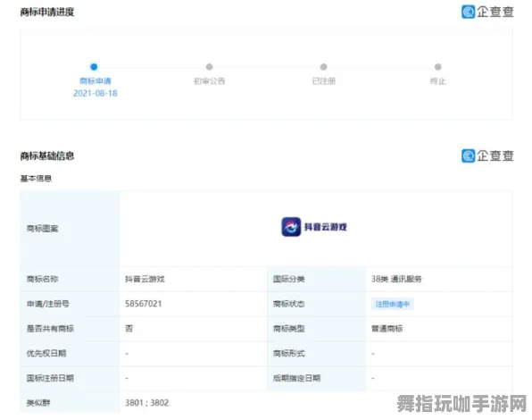Screen dimensions: 532x420
Task: Click the 终止 step label
Action: pos(438,81)
